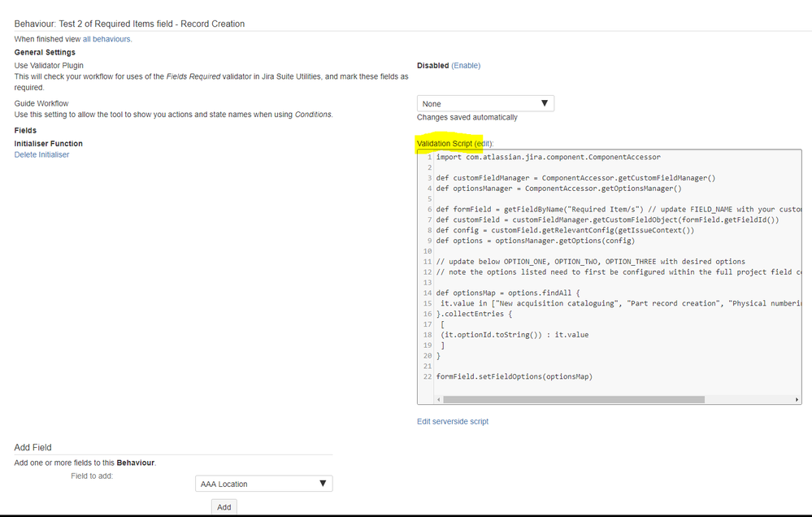
Task: Click the options.findAll code line
Action: tap(508, 293)
